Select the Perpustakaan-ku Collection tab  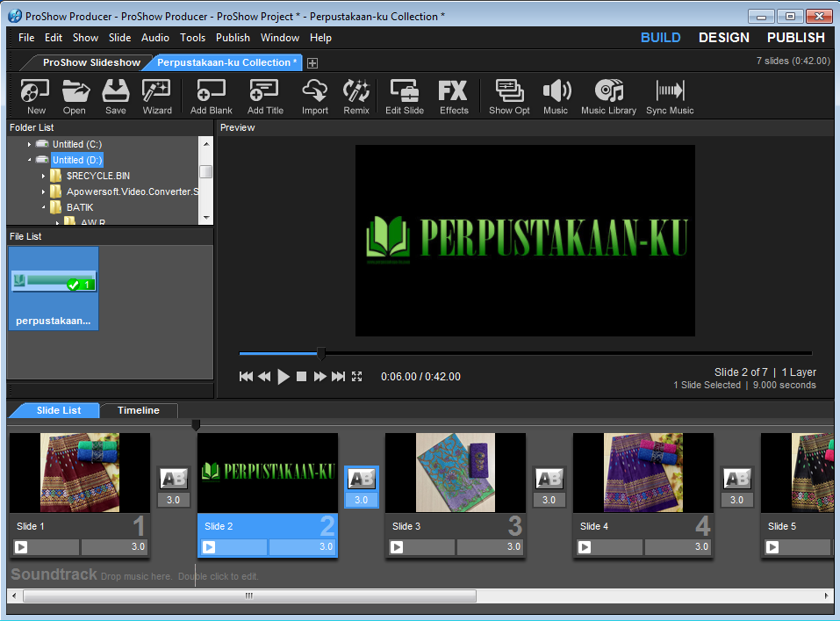pyautogui.click(x=226, y=62)
